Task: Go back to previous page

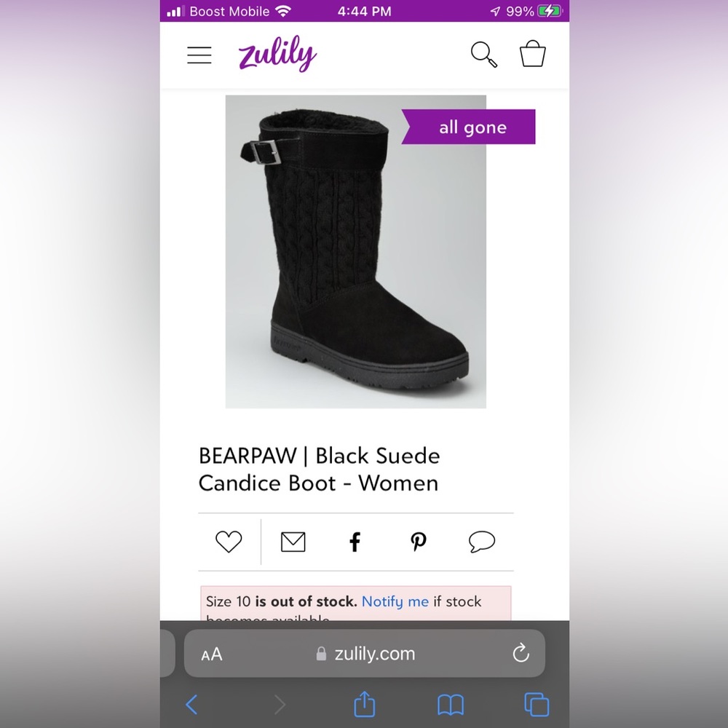Action: pyautogui.click(x=191, y=704)
